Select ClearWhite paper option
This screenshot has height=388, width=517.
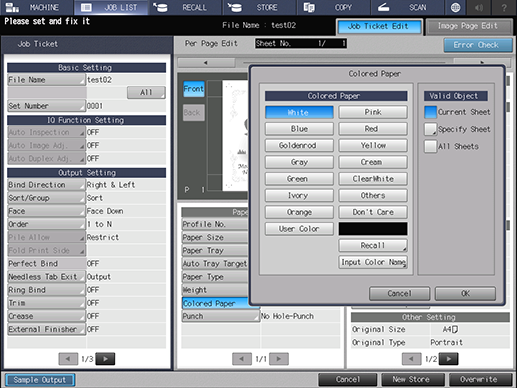373,179
